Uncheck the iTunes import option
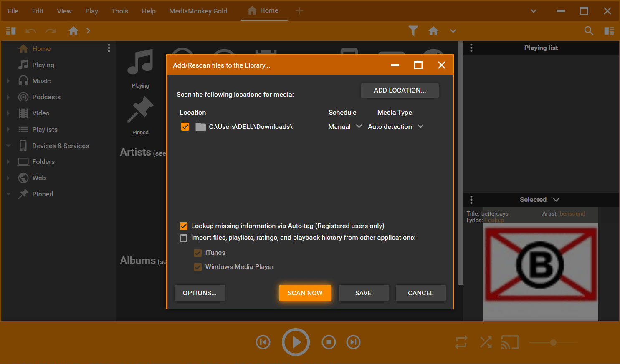This screenshot has width=620, height=364. [197, 253]
